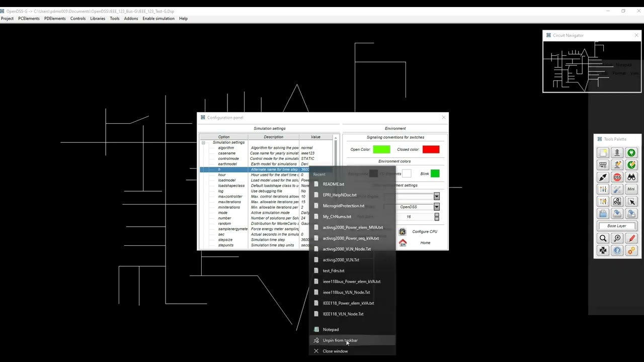Click the green plug with pencil icon
The image size is (644, 362).
631,165
